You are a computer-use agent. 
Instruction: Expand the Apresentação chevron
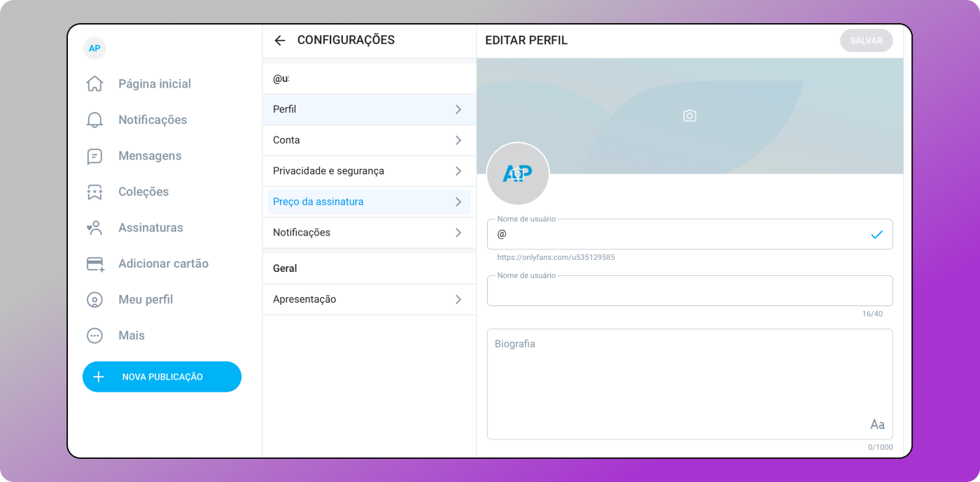pyautogui.click(x=458, y=299)
